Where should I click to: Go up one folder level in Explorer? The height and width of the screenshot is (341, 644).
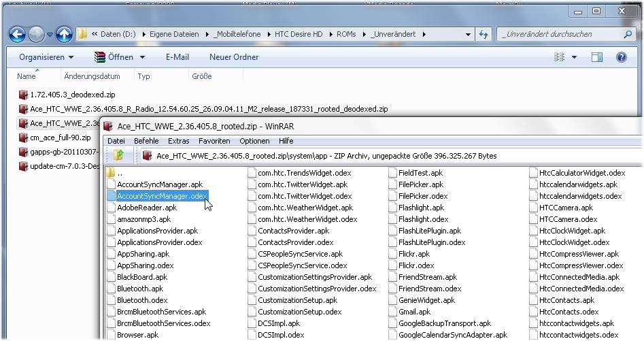(64, 35)
